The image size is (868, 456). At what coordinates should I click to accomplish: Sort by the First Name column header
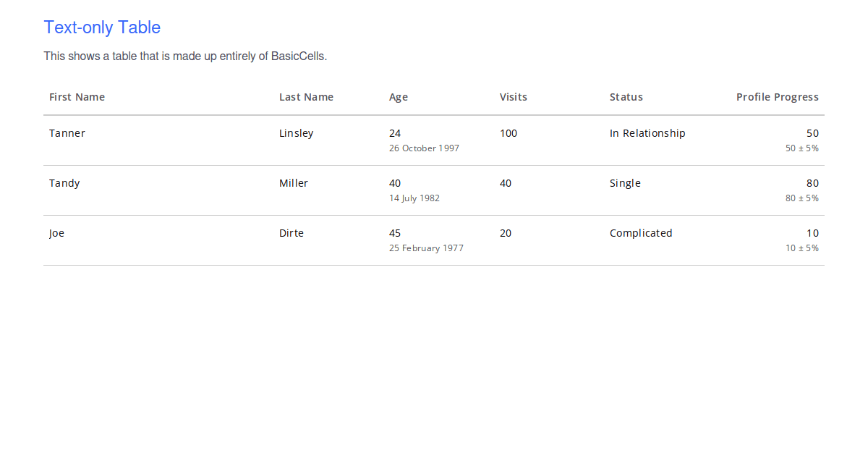coord(77,96)
